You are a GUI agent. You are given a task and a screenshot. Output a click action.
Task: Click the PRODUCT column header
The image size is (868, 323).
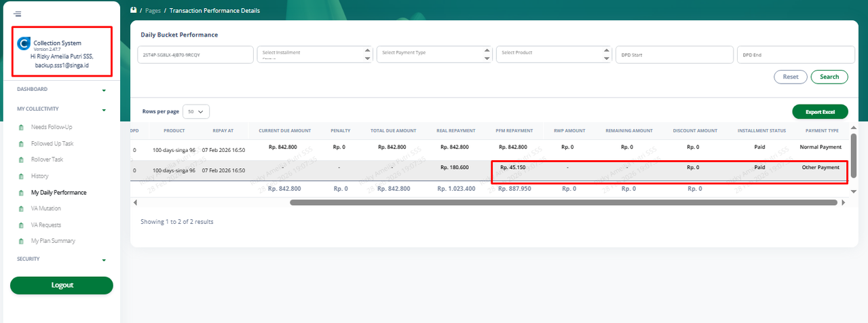pos(174,130)
